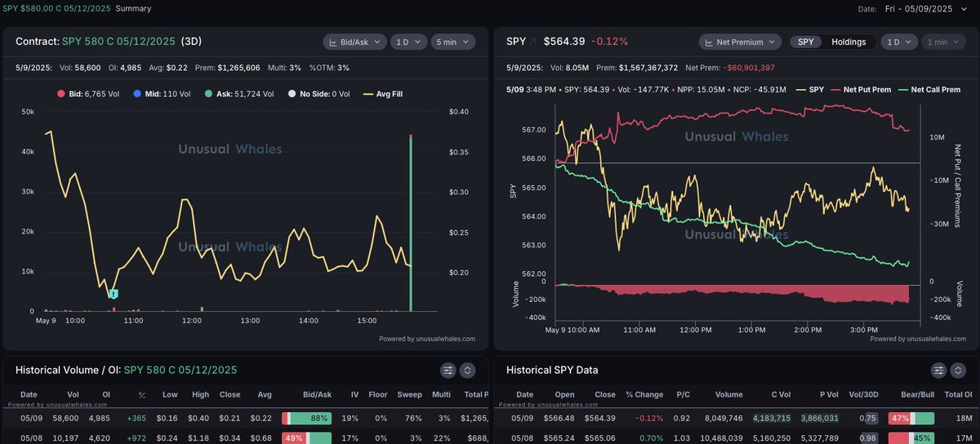Click the $564.39 SPY price in header
This screenshot has height=444, width=980.
pyautogui.click(x=564, y=41)
